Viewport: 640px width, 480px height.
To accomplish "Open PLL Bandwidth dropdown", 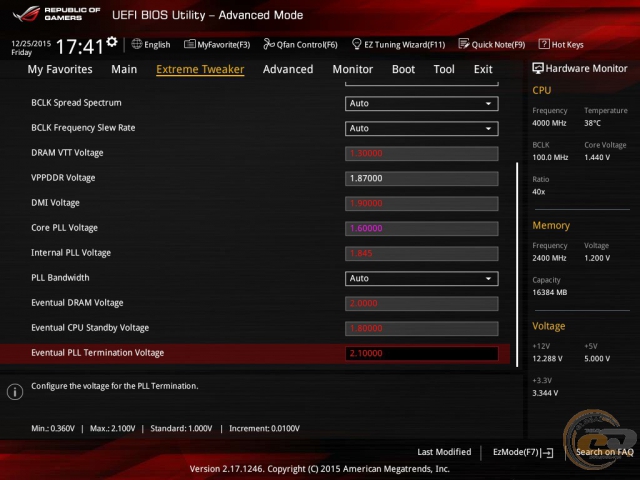I will click(x=422, y=278).
